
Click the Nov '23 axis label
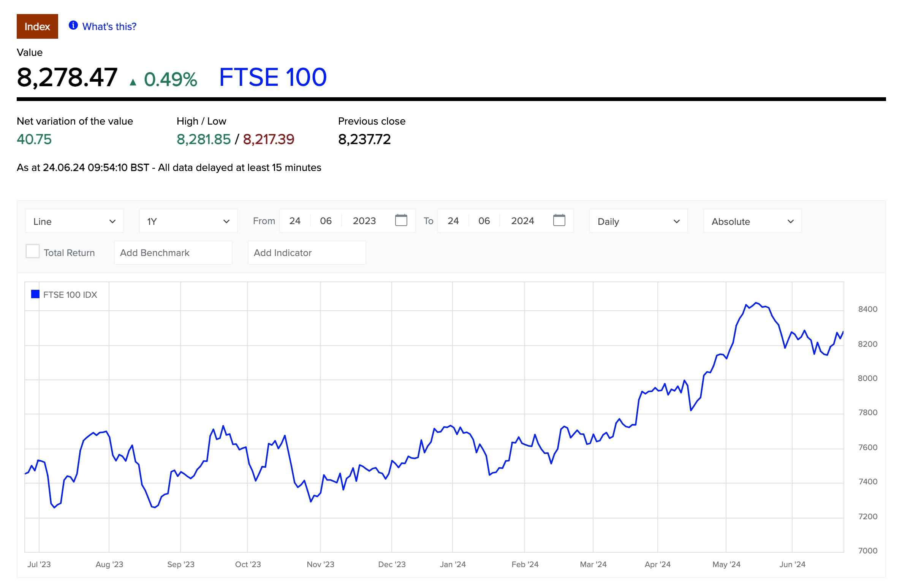321,564
